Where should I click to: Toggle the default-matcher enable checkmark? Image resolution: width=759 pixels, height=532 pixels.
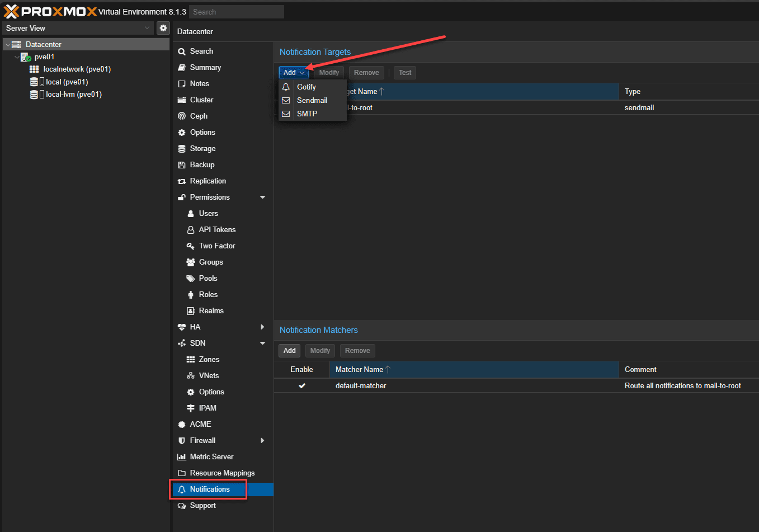[x=302, y=386]
